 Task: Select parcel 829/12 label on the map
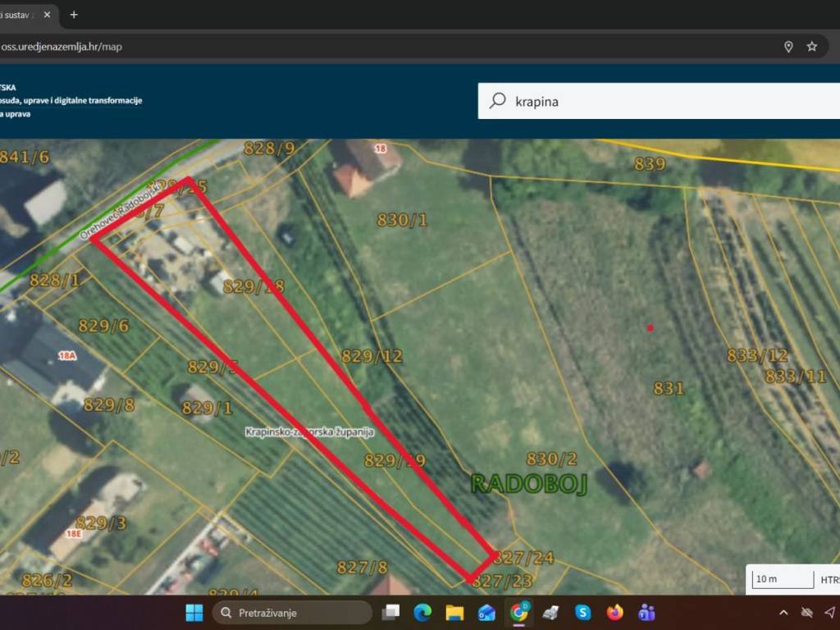(372, 356)
